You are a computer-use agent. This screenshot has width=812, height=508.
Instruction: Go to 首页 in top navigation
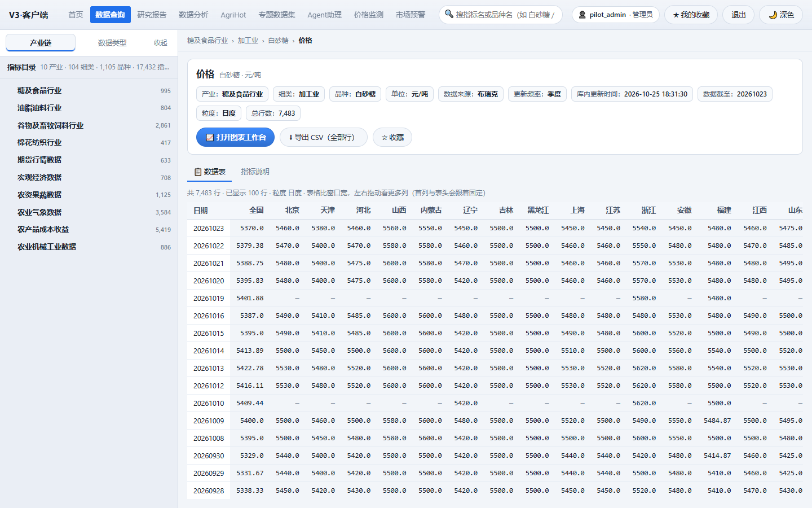[x=76, y=15]
